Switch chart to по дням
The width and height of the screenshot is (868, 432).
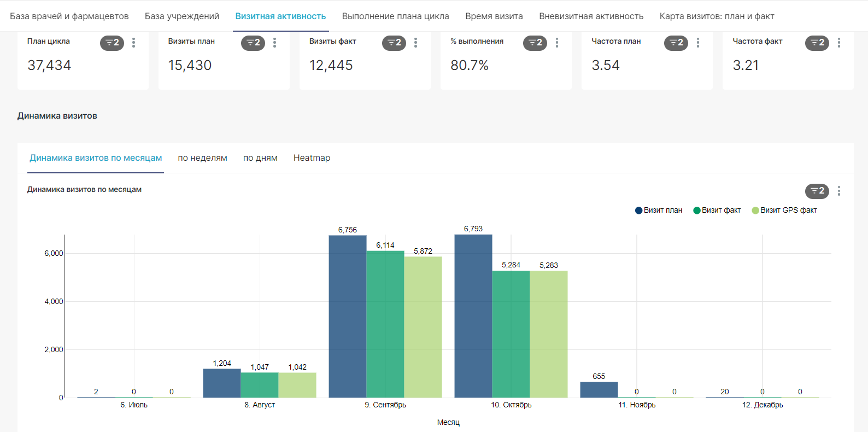tap(260, 158)
